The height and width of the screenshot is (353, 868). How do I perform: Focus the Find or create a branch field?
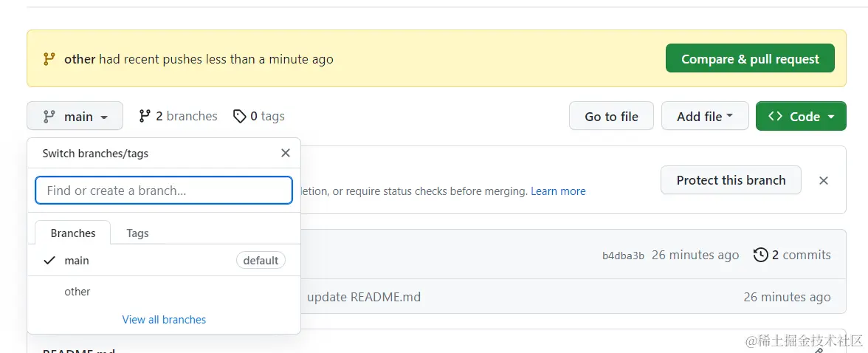164,191
